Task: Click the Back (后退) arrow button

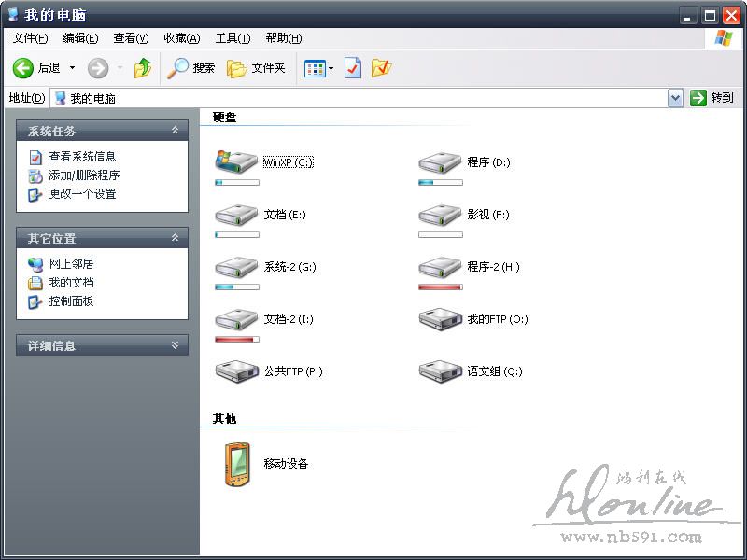Action: tap(23, 68)
